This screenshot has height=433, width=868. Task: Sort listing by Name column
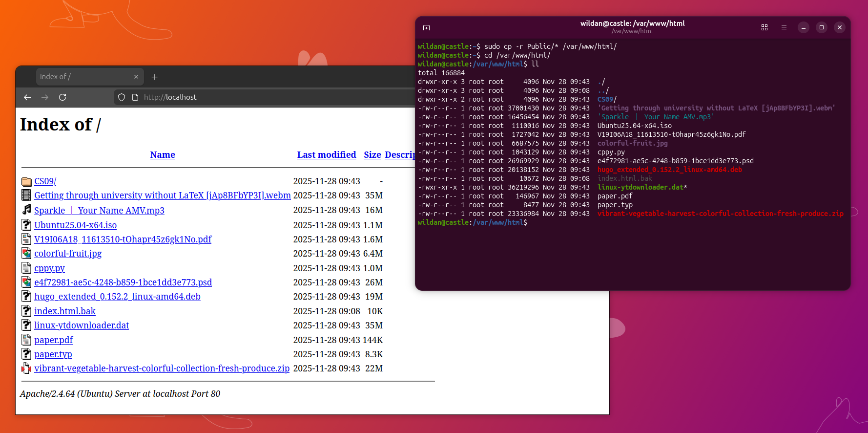tap(163, 155)
